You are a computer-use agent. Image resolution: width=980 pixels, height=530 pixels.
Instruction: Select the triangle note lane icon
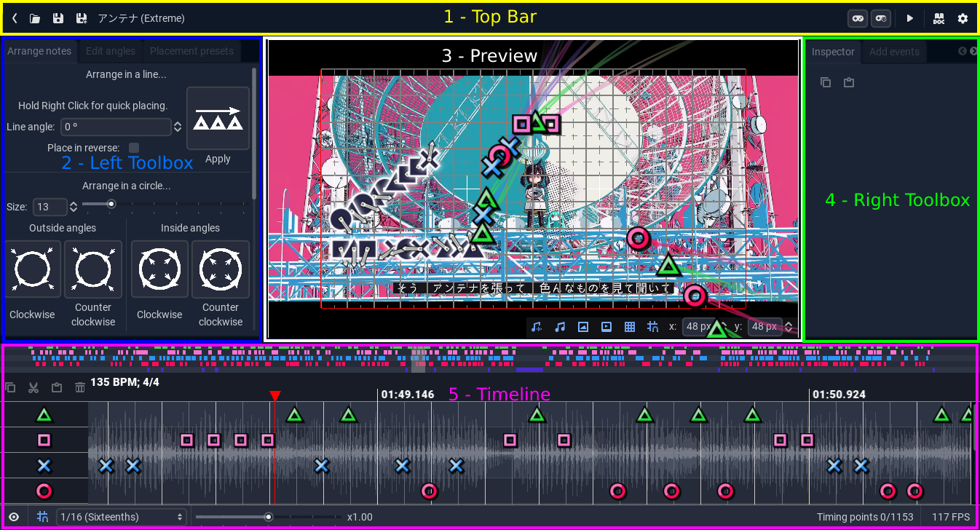coord(44,415)
